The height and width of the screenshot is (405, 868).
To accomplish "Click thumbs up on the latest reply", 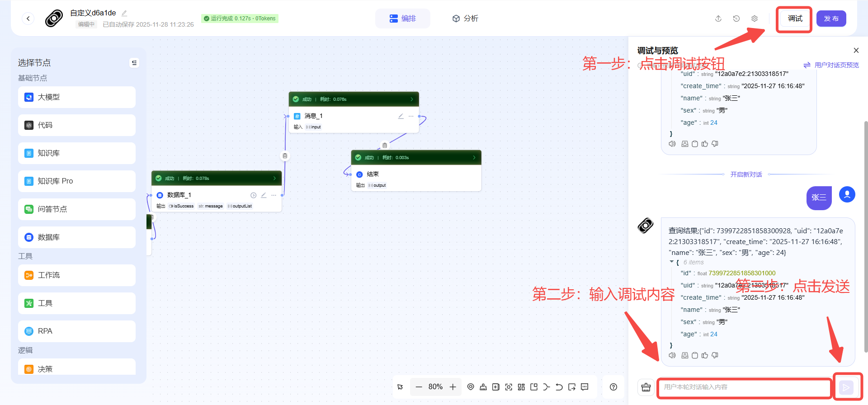I will [705, 355].
